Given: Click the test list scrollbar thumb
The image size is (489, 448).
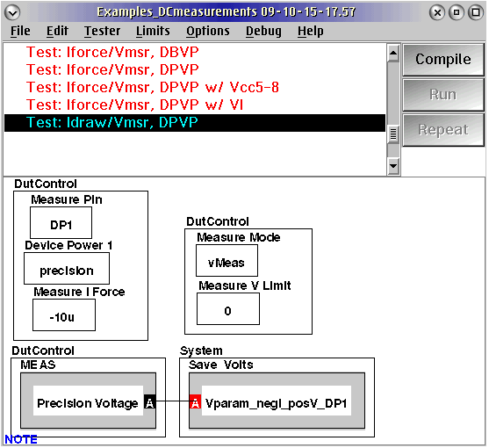Looking at the screenshot, I should click(393, 134).
